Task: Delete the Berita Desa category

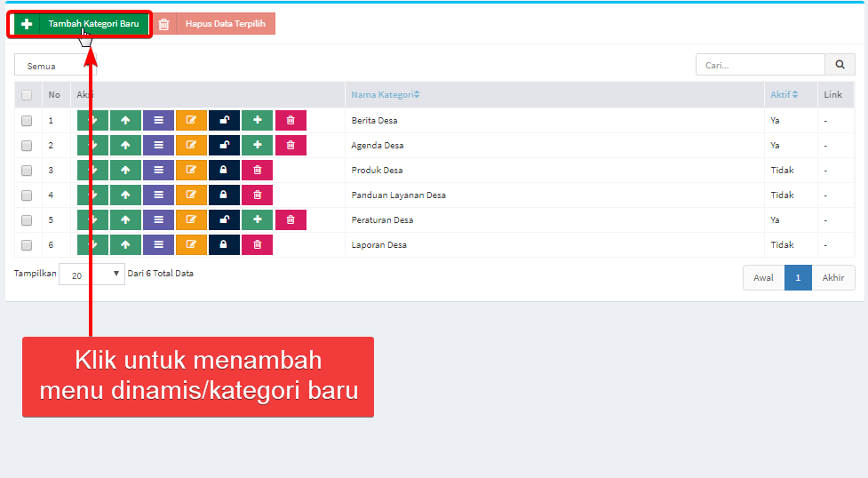Action: (x=291, y=120)
